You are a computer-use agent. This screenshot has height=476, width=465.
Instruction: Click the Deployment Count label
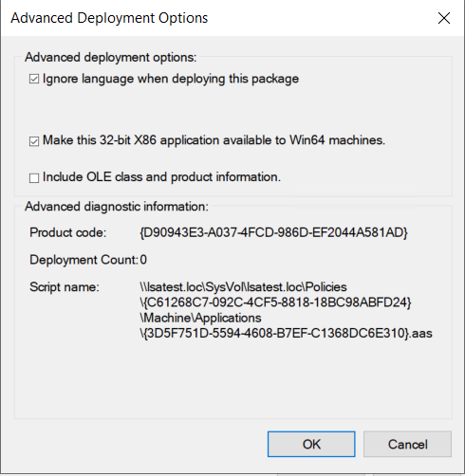pos(84,260)
